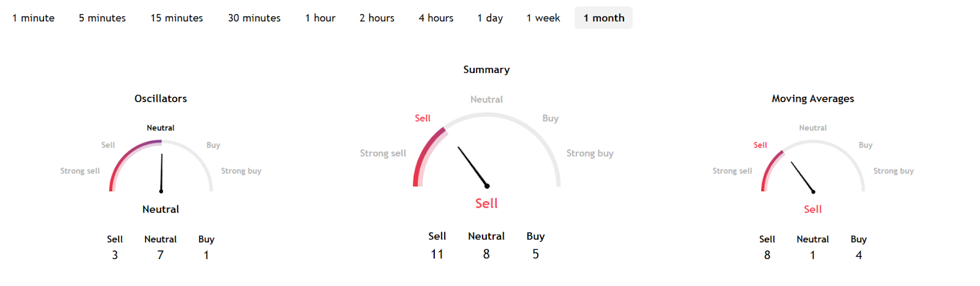Click the red Sell result under Summary
980x286 pixels.
coord(486,203)
